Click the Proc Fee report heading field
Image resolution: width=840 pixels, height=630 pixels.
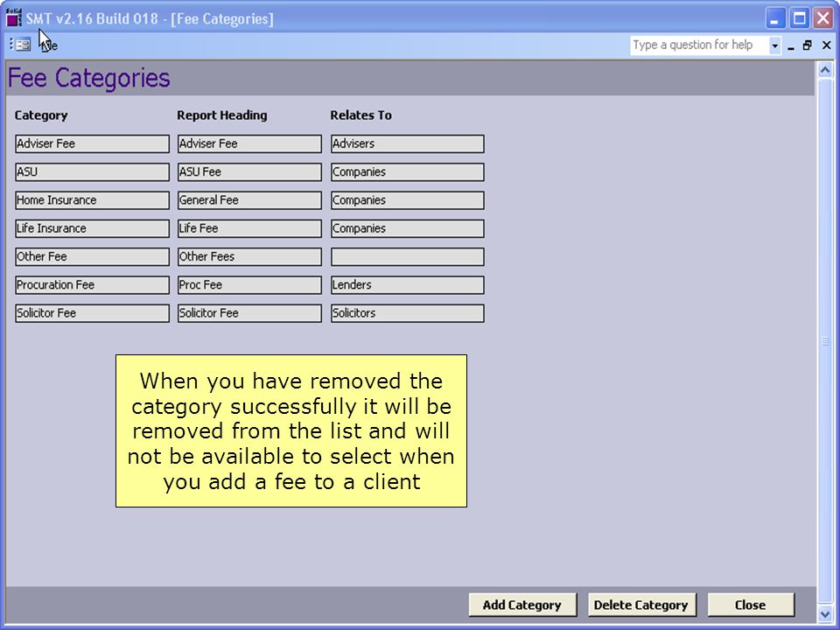click(249, 285)
